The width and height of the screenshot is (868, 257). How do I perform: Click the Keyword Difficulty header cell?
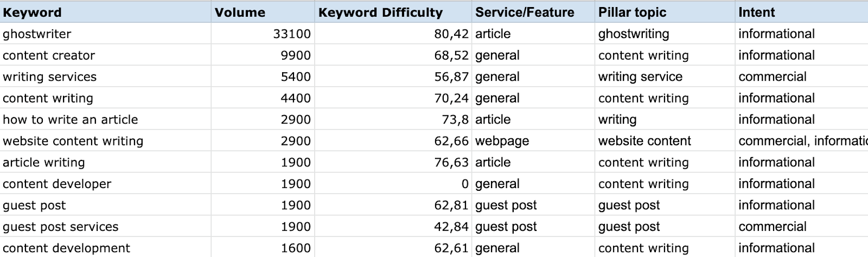[x=393, y=12]
